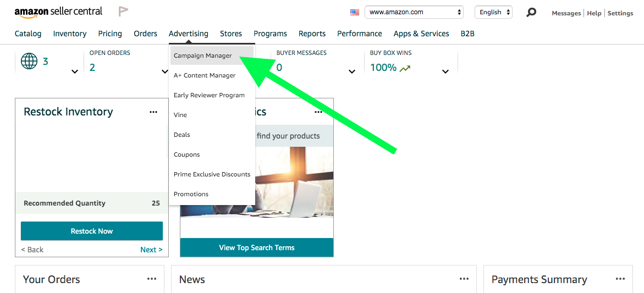Open Restock Inventory three-dot menu
Image resolution: width=644 pixels, height=293 pixels.
pos(153,112)
